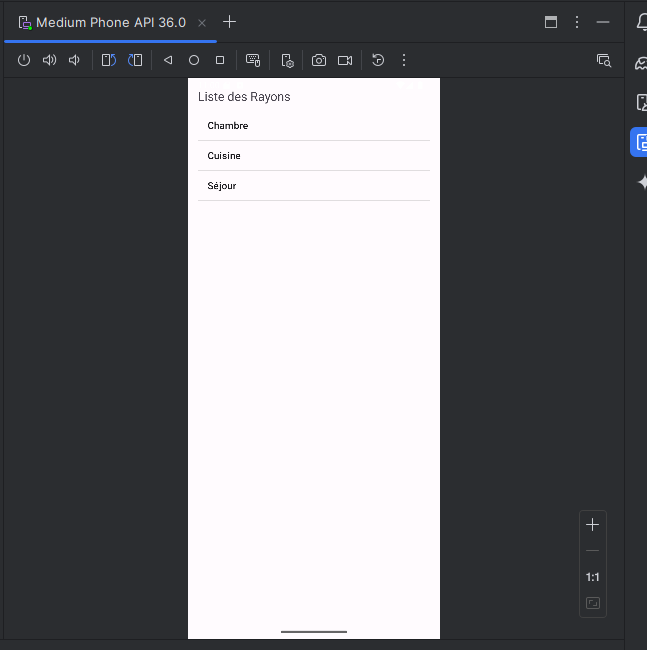Screen dimensions: 647x650
Task: Click the zoom to fit screen icon
Action: point(593,603)
